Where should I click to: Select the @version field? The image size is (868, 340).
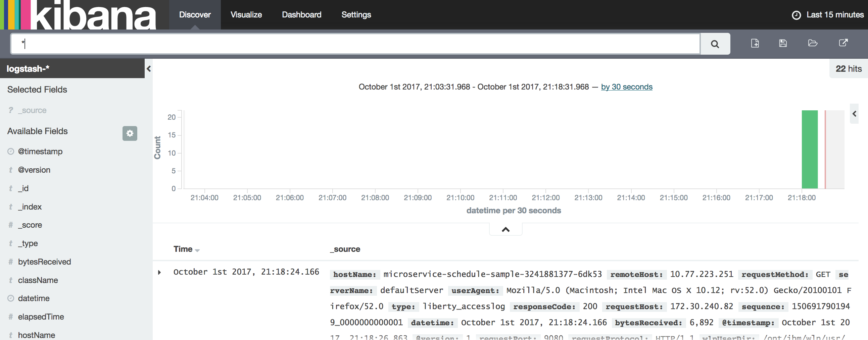click(34, 170)
